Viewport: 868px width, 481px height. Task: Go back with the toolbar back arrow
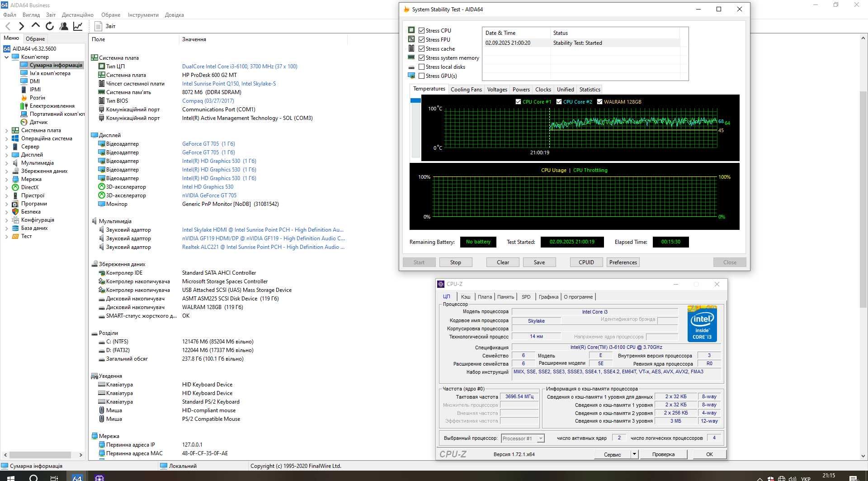(8, 26)
